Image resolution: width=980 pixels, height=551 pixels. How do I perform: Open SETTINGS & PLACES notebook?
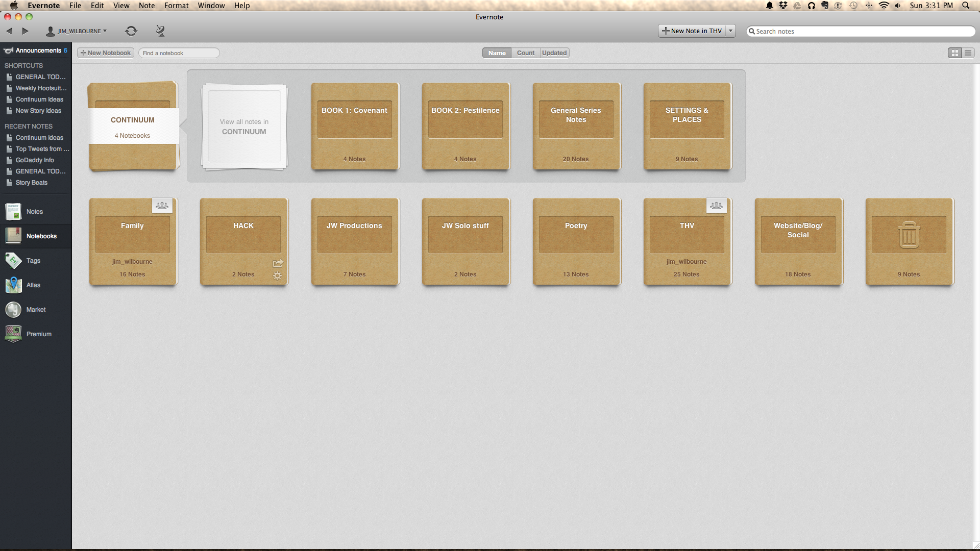click(687, 126)
